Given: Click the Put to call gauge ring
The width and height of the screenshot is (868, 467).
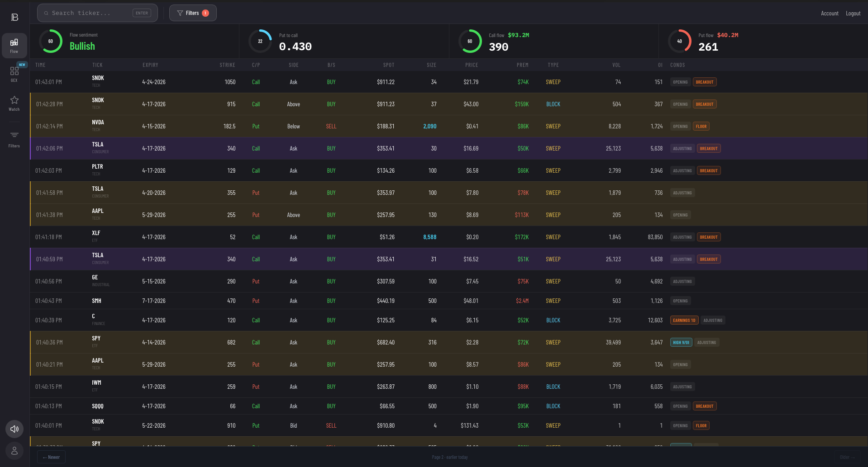Looking at the screenshot, I should (260, 41).
